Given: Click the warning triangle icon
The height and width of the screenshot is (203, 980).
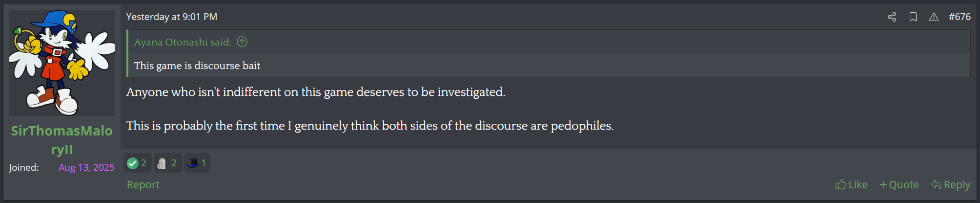Looking at the screenshot, I should point(934,17).
